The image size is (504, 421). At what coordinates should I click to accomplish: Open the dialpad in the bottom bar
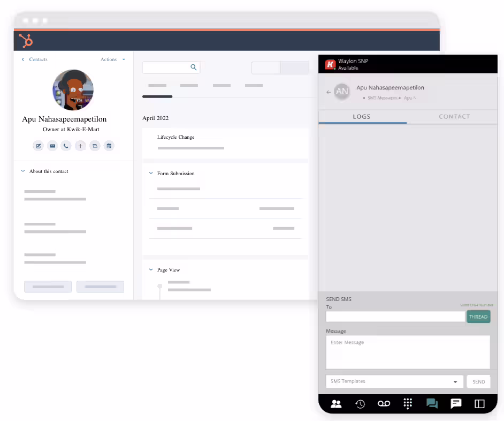408,404
